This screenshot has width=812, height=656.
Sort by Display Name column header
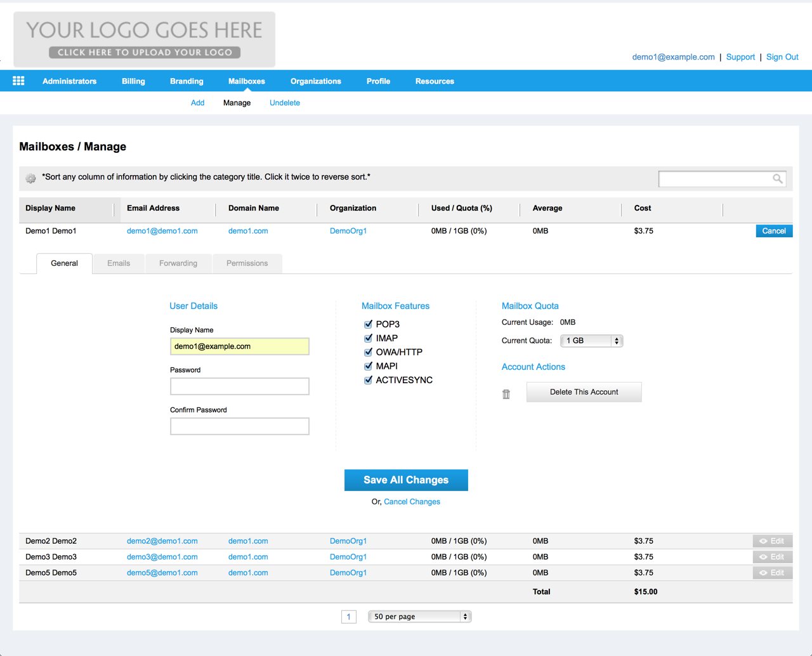click(51, 208)
